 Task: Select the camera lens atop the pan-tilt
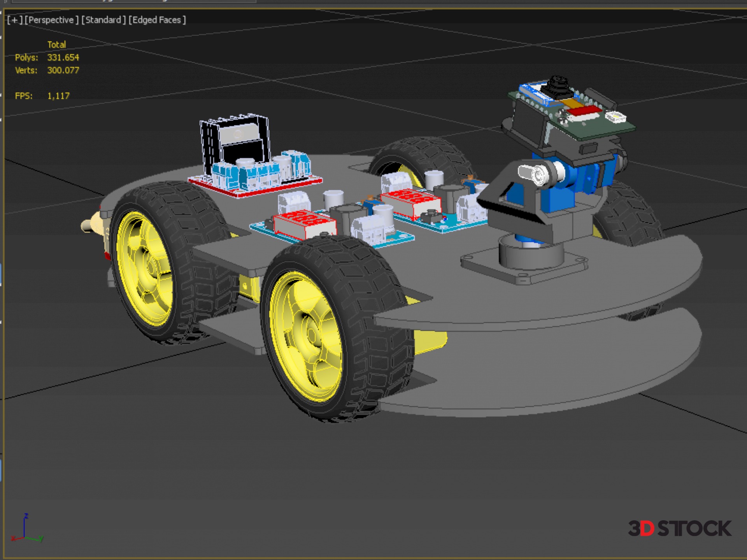pos(558,84)
